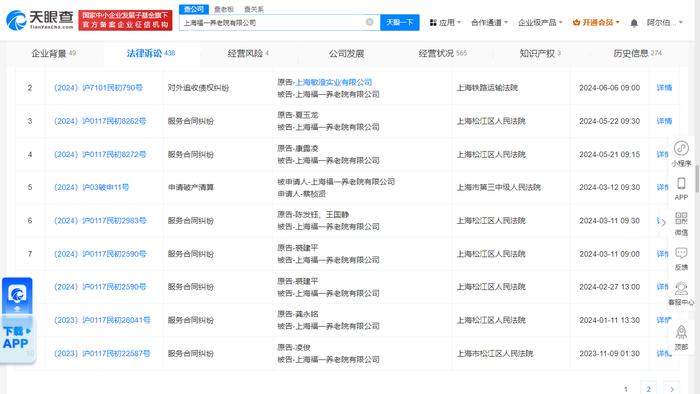700x394 pixels.
Task: Click the crown icon for 开通会员
Action: point(576,22)
